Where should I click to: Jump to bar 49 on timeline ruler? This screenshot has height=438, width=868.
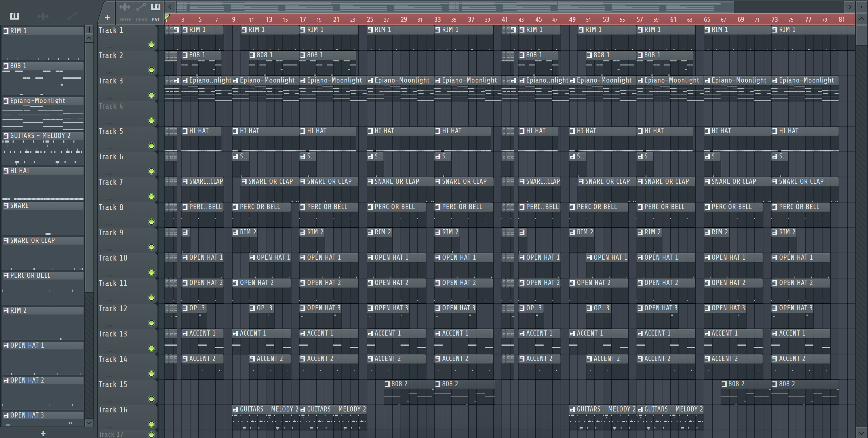[x=572, y=20]
